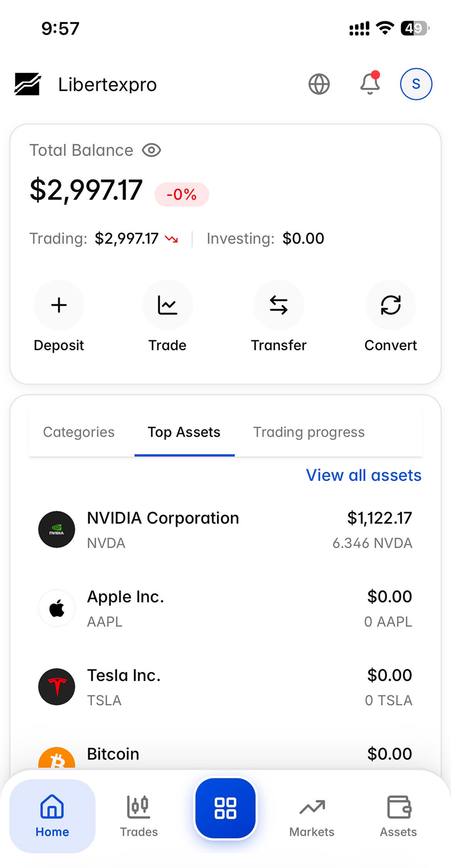Open notifications bell
451x868 pixels.
(370, 84)
